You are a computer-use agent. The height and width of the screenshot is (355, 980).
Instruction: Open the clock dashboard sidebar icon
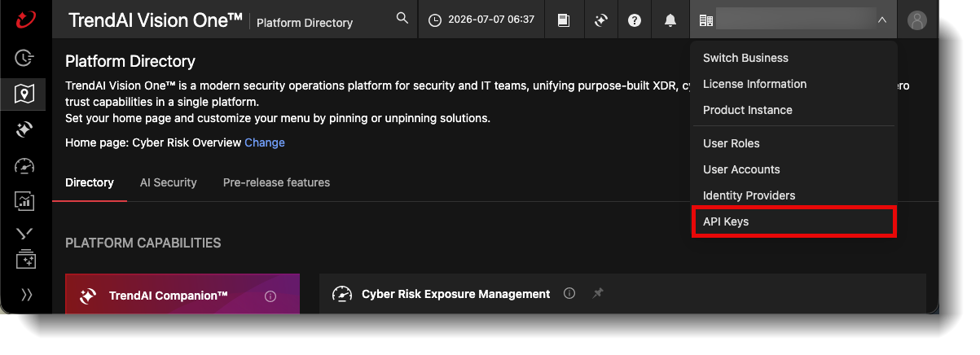click(x=25, y=58)
